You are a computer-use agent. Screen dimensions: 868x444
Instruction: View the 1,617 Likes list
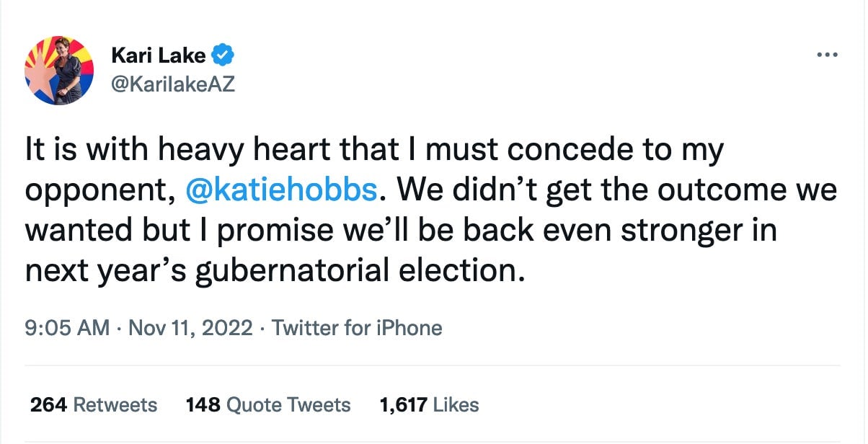(429, 405)
